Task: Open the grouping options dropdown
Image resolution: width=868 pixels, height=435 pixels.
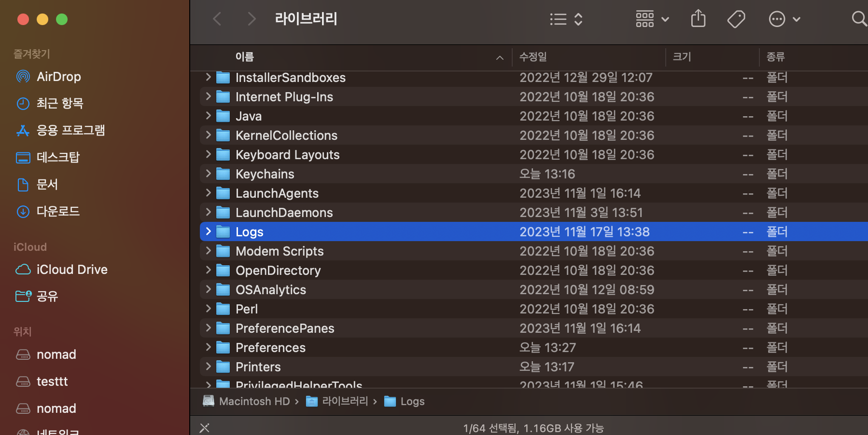Action: 652,19
